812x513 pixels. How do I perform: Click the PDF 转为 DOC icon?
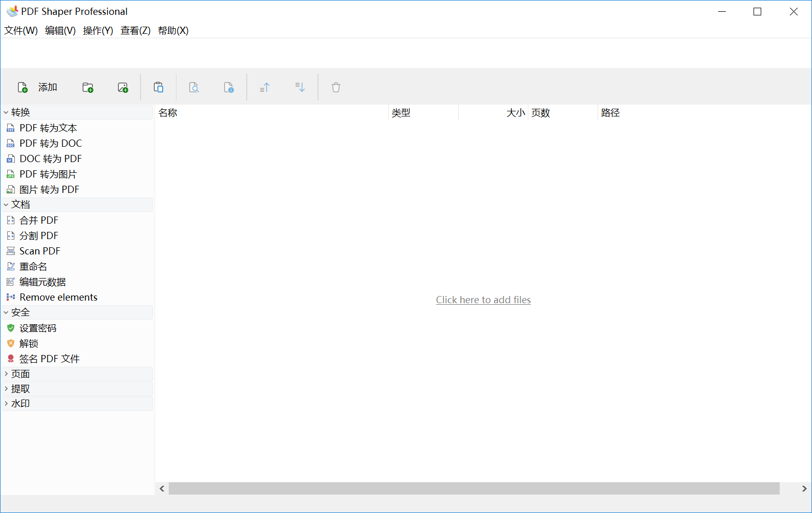[x=11, y=143]
